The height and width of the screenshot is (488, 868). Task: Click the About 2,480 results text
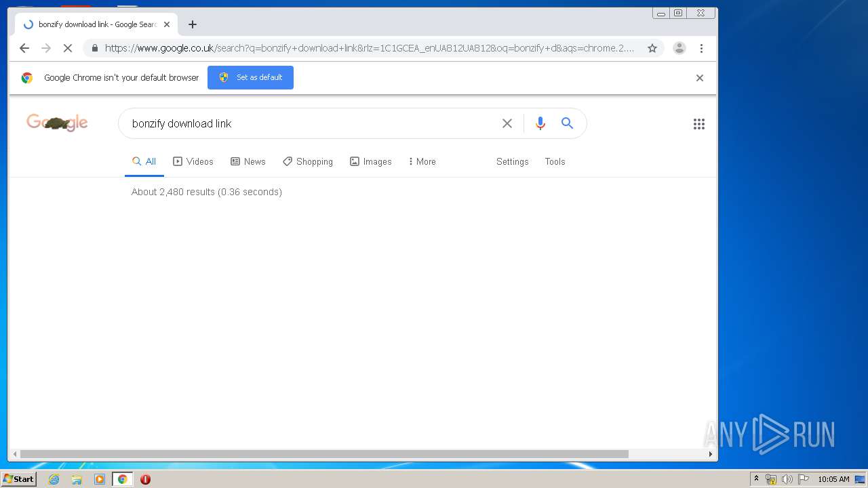pyautogui.click(x=207, y=192)
